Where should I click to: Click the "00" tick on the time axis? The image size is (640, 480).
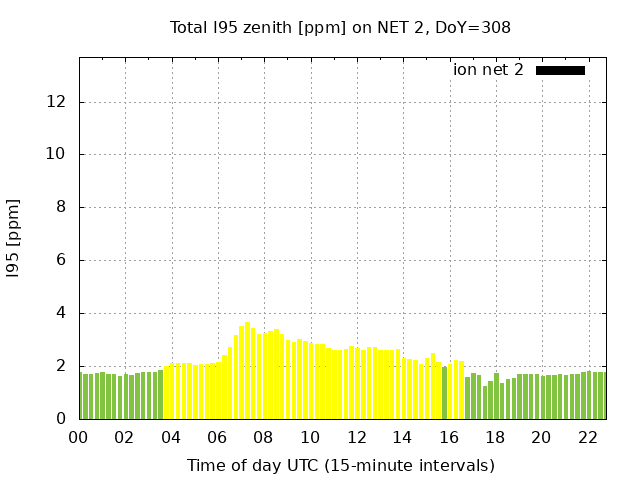click(78, 437)
